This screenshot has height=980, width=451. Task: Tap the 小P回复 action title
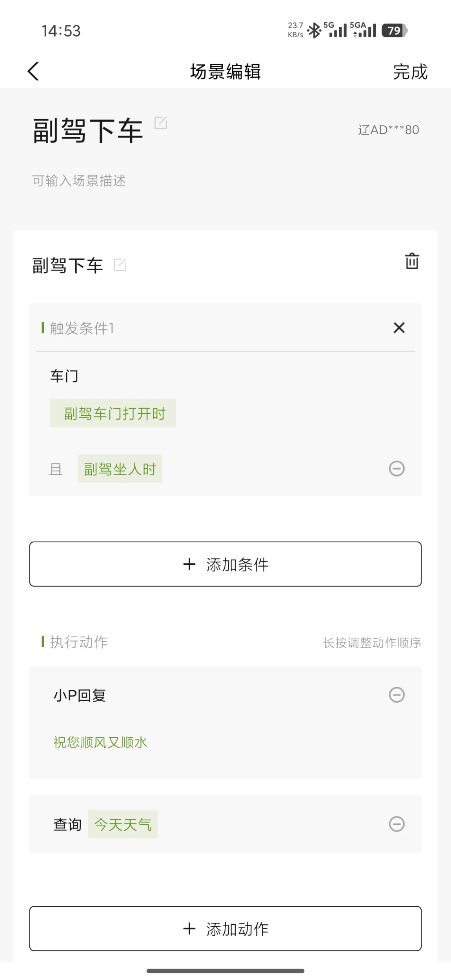[x=80, y=695]
